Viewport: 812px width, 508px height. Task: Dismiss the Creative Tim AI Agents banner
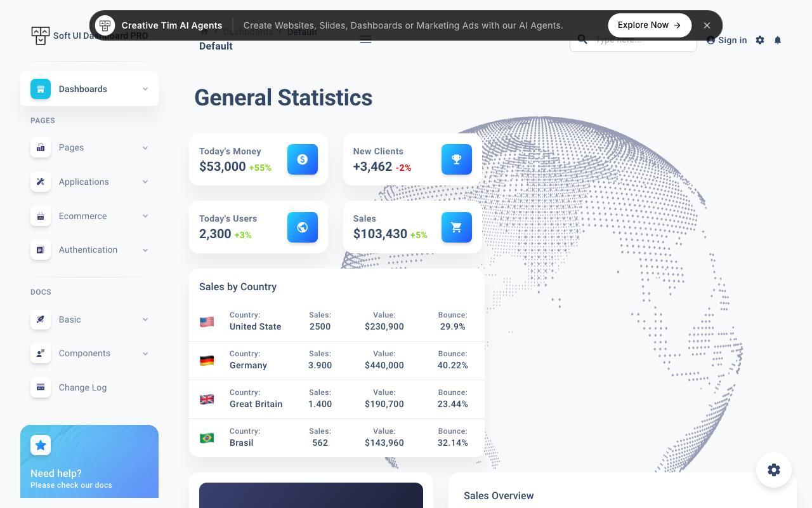coord(707,25)
